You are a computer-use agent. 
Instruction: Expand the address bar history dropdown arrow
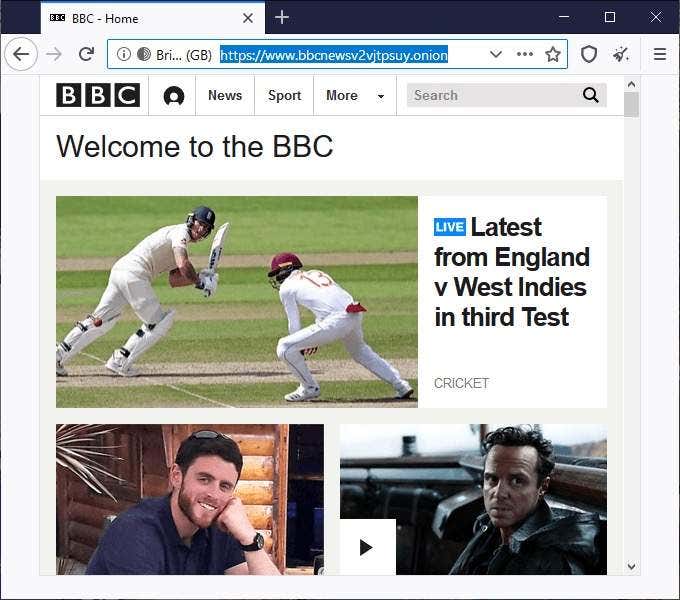point(495,54)
